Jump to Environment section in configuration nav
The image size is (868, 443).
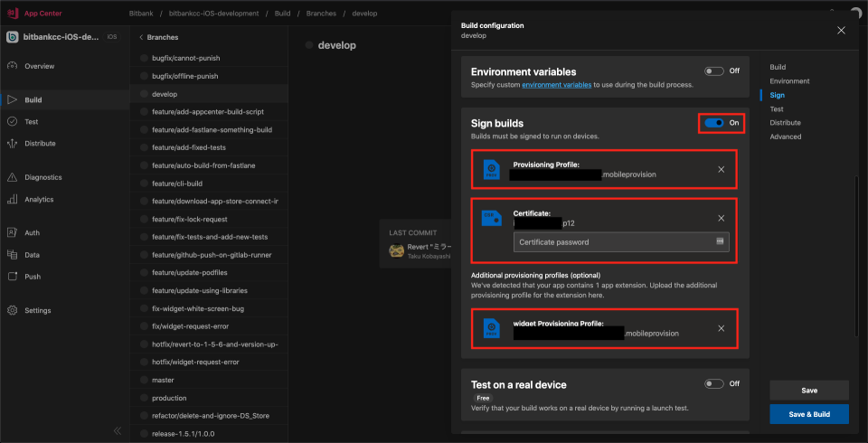(789, 80)
